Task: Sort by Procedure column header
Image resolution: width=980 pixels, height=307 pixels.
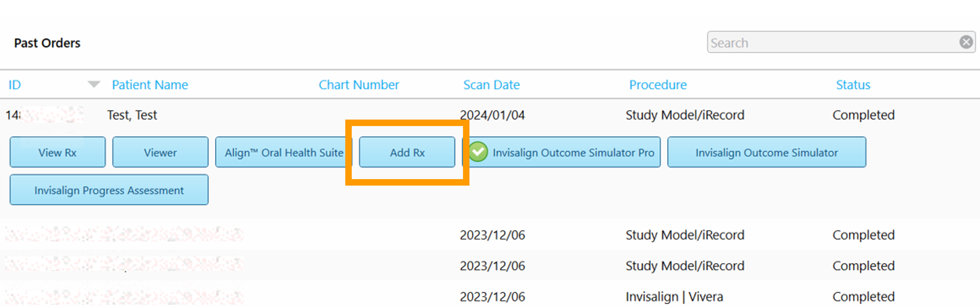Action: tap(658, 85)
